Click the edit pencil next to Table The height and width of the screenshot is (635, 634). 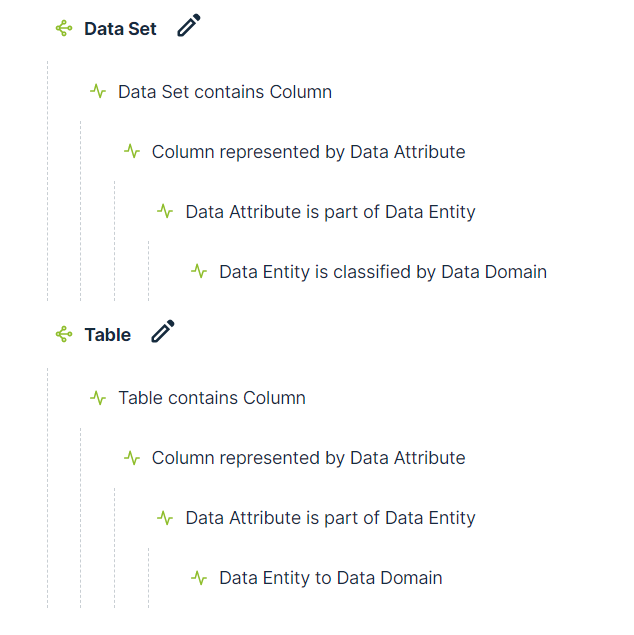coord(163,332)
